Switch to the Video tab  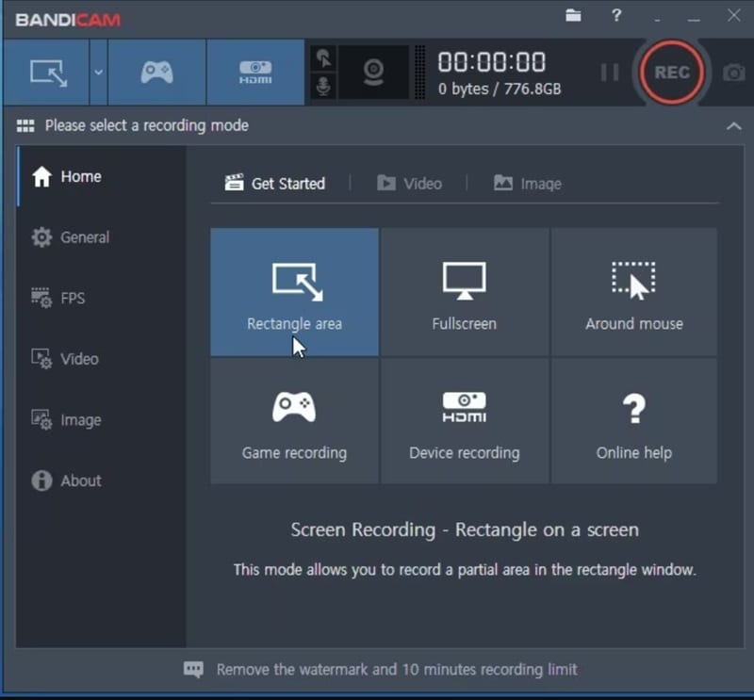click(x=411, y=184)
